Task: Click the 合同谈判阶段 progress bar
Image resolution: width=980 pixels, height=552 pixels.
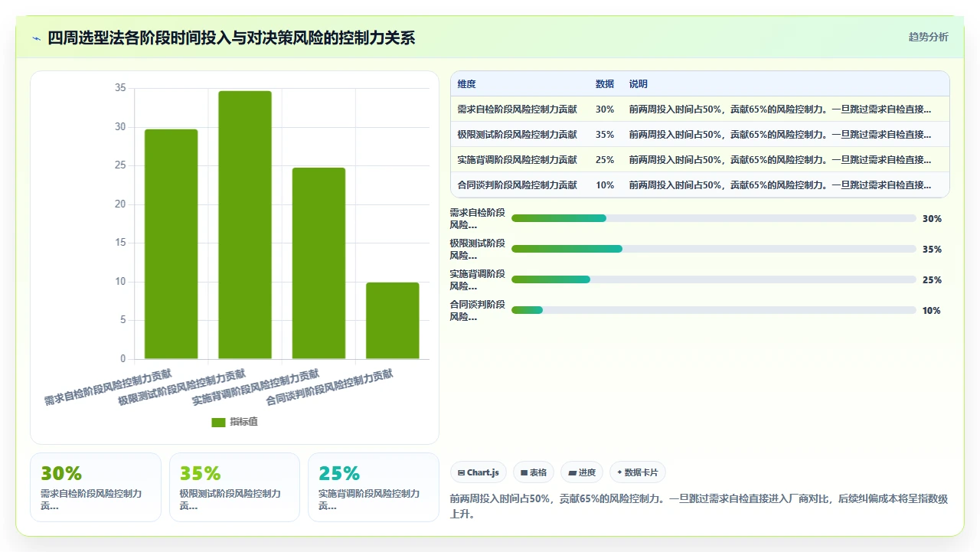Action: tap(714, 310)
